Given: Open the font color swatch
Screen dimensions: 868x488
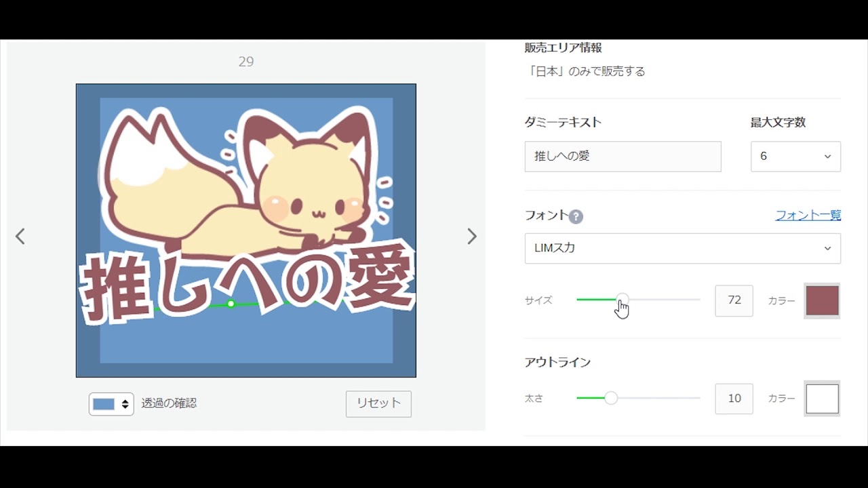Looking at the screenshot, I should click(822, 300).
